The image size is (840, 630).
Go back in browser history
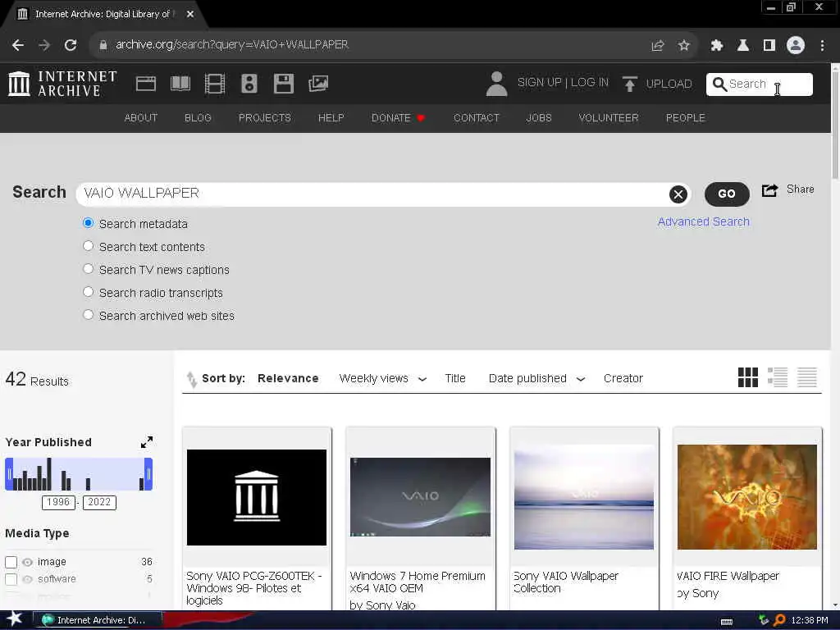tap(18, 45)
